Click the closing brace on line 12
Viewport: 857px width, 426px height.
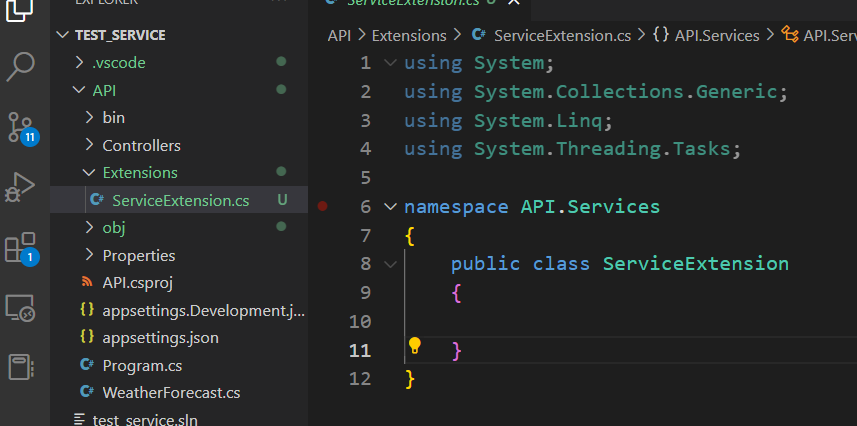[x=410, y=378]
